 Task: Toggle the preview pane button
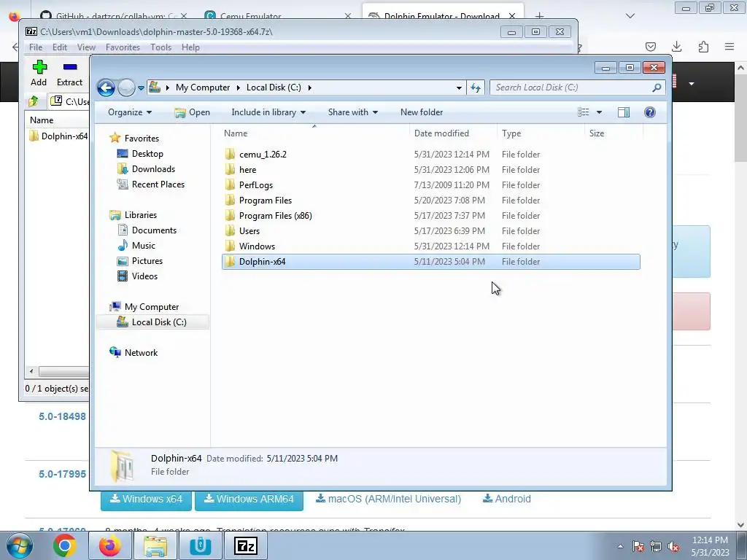tap(623, 112)
